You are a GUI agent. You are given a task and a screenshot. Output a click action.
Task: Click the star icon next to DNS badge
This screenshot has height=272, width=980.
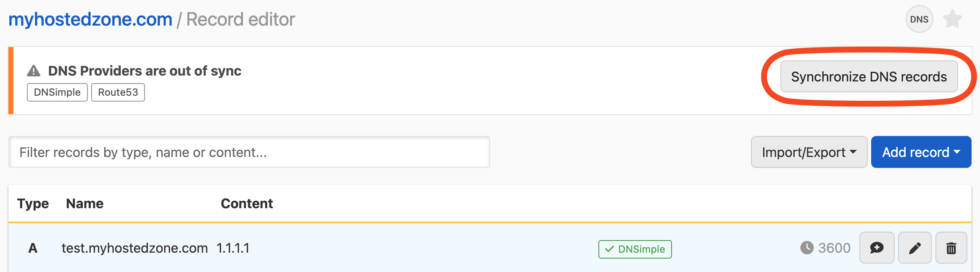tap(953, 18)
